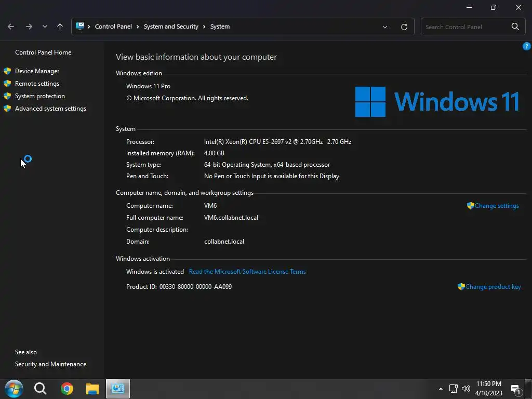Click the shield icon beside System protection

click(x=7, y=96)
